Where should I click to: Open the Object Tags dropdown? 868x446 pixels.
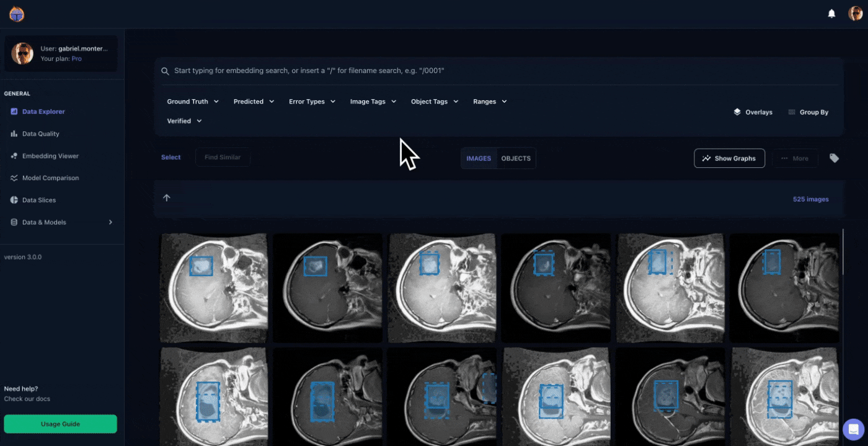click(x=435, y=102)
